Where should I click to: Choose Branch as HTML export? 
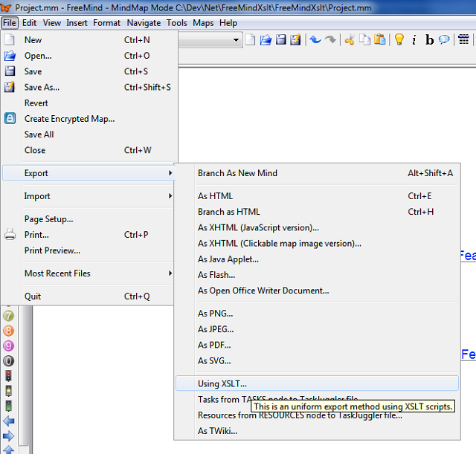[317, 212]
